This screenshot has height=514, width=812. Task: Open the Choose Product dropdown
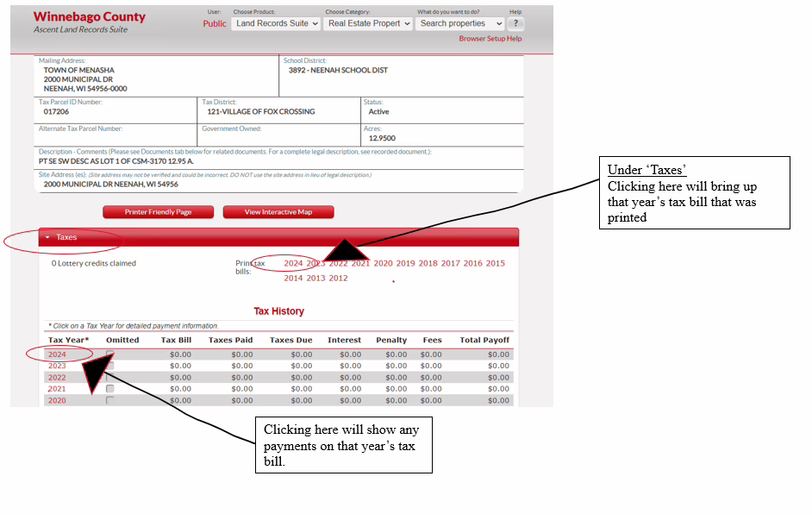[276, 23]
